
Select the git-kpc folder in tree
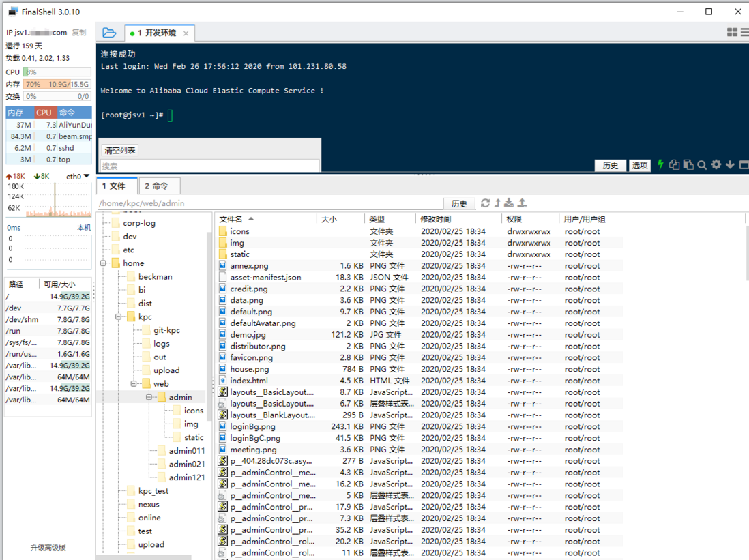coord(161,330)
